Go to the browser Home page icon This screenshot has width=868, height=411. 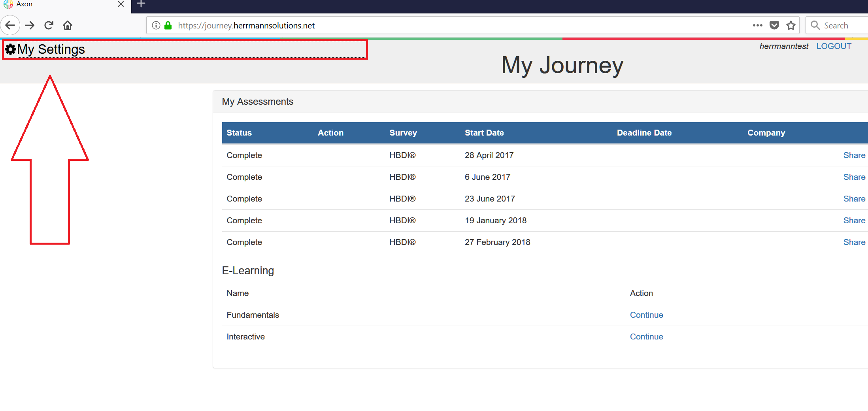[68, 26]
